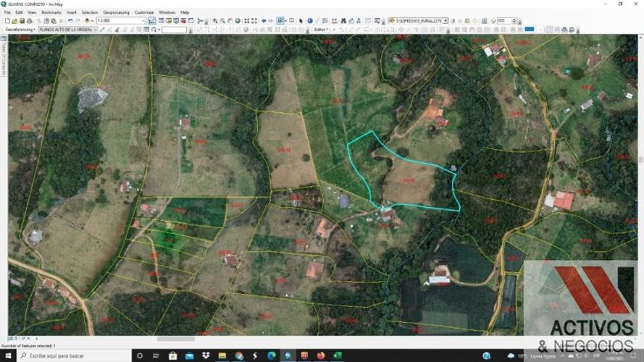Viewport: 644px width, 362px height.
Task: Click the Fixed Zoom Out icon
Action: click(x=254, y=20)
